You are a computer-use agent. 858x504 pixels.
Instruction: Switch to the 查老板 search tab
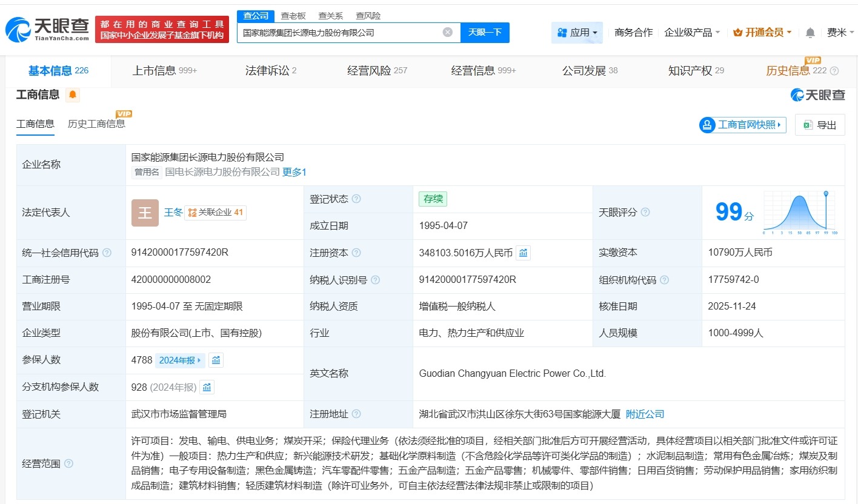click(x=293, y=15)
